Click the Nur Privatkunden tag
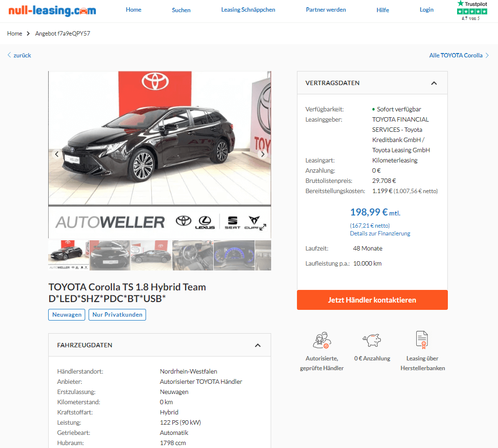Screen dimensions: 498x448 (x=117, y=315)
